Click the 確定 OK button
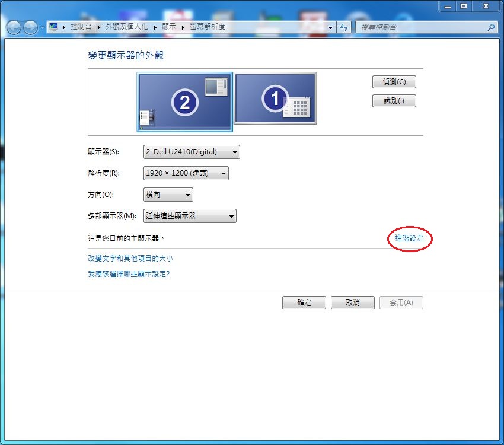Screen dimensions: 504x445 tap(304, 302)
